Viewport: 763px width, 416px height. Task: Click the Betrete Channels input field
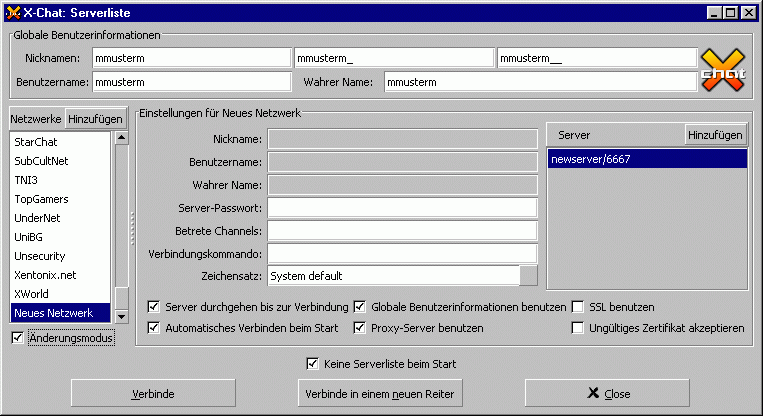point(402,231)
